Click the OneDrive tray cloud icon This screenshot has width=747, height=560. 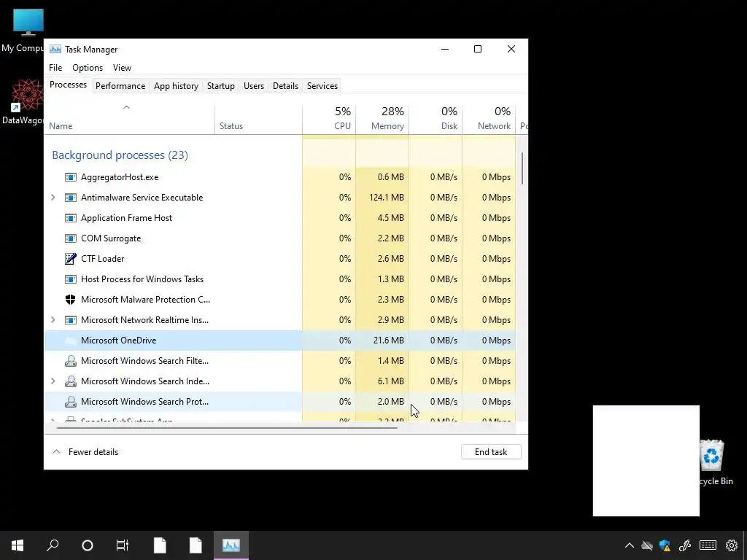647,545
